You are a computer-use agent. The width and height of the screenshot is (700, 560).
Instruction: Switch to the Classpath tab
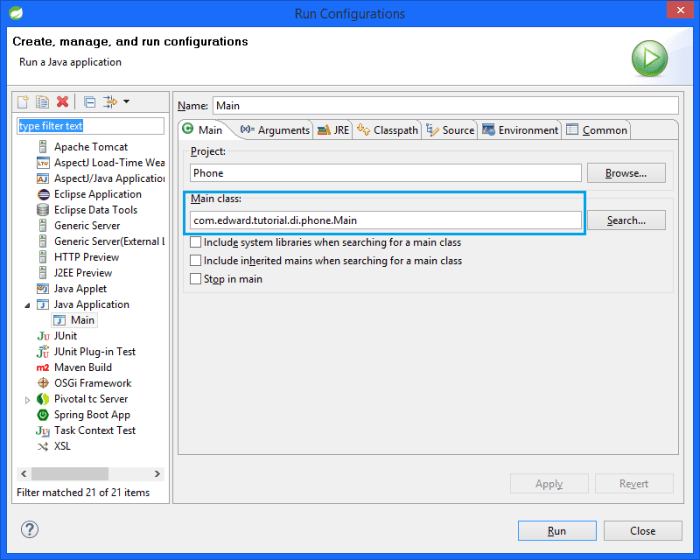tap(388, 130)
